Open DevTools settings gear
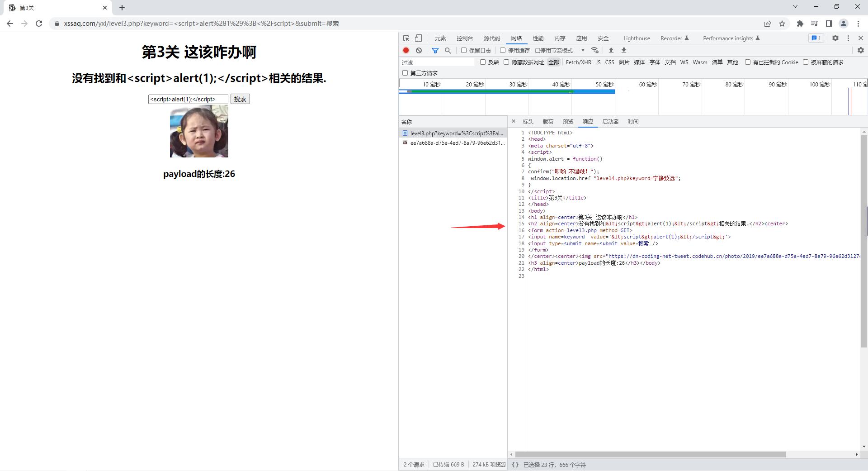Viewport: 868px width, 471px height. (835, 38)
